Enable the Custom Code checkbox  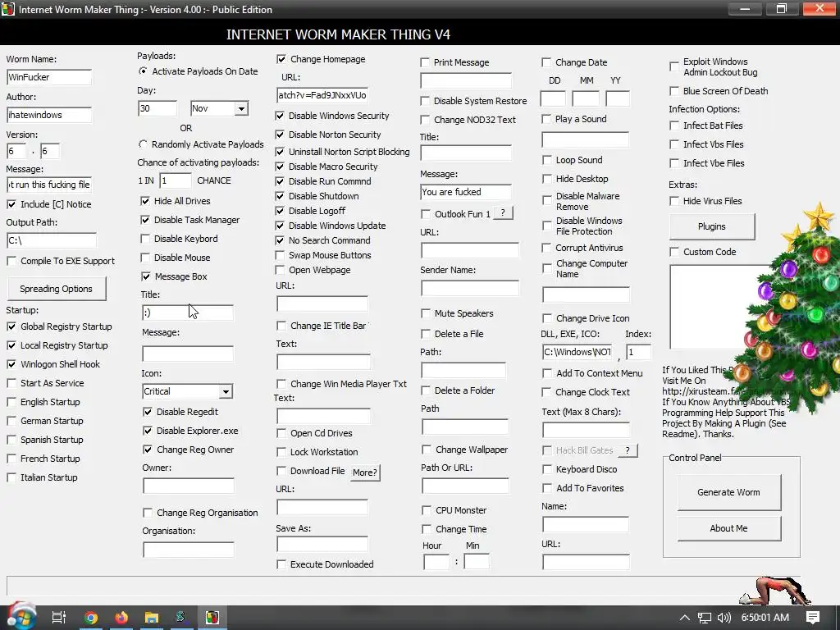pyautogui.click(x=674, y=252)
